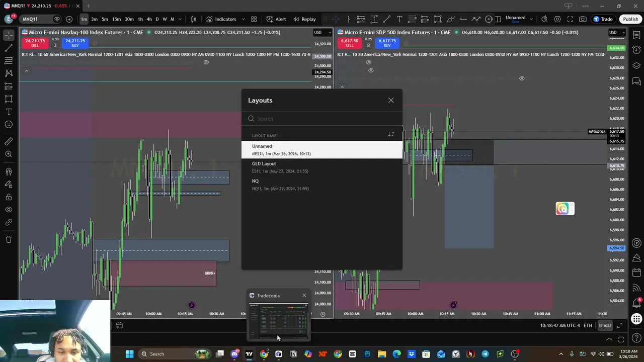Publish the chart idea
Image resolution: width=644 pixels, height=362 pixels.
[x=630, y=19]
